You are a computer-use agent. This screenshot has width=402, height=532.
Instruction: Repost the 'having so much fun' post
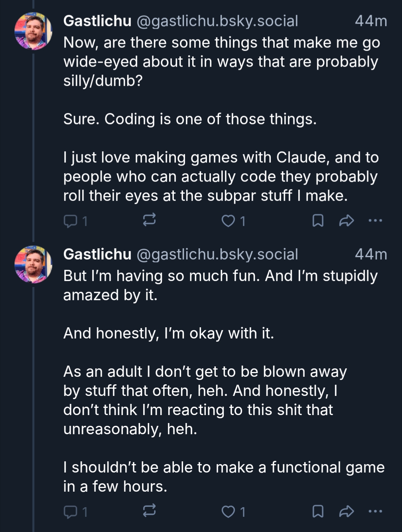(x=149, y=511)
